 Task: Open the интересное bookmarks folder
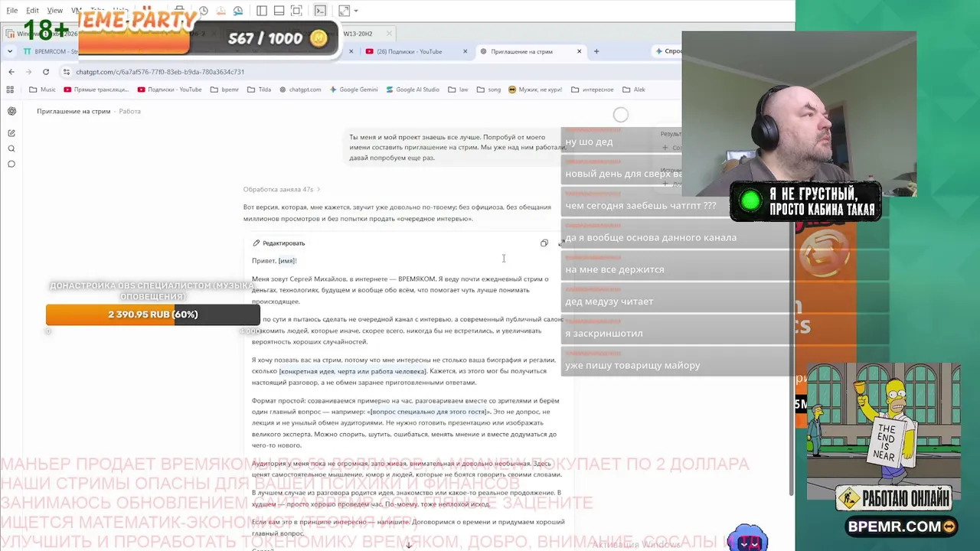(x=592, y=90)
